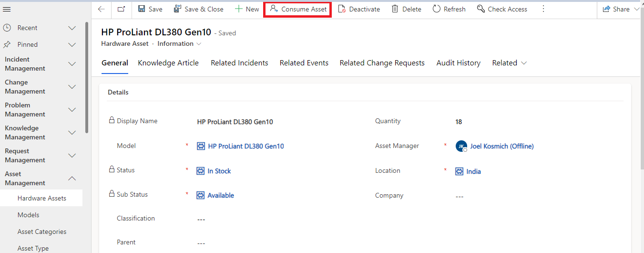Viewport: 644px width, 253px height.
Task: Click the Delete trash icon
Action: point(395,9)
